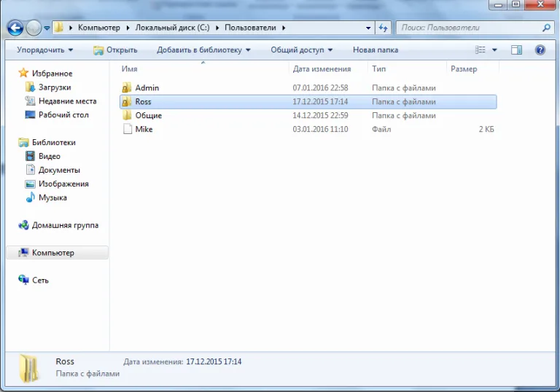Sort by Дата изменения column
The width and height of the screenshot is (560, 392).
coord(322,69)
